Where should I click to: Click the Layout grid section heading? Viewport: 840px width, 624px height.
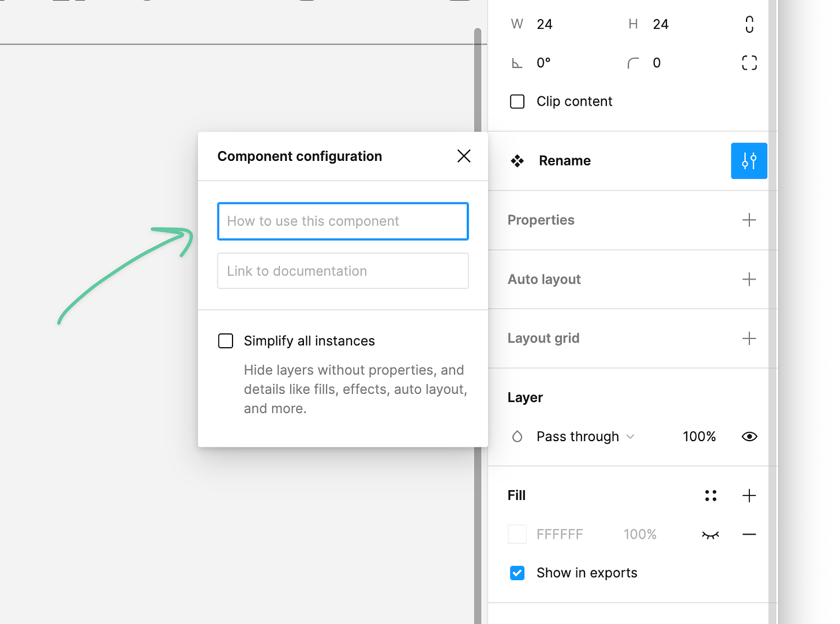coord(543,339)
